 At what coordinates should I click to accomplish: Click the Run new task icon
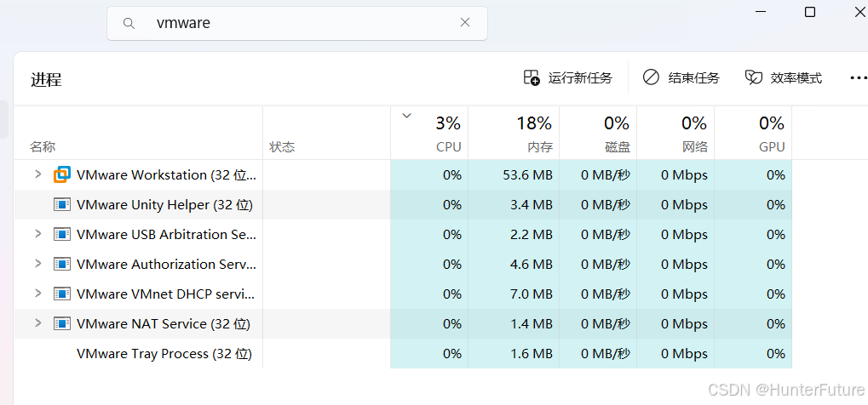[x=532, y=77]
